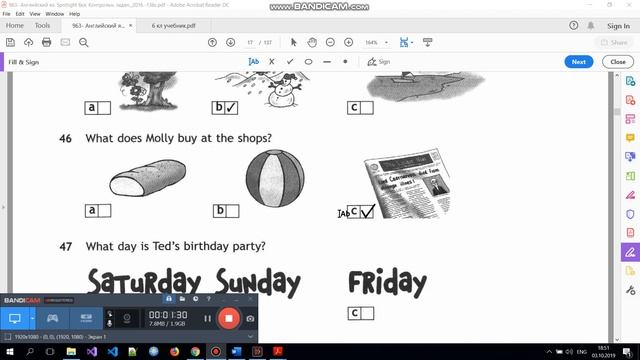640x360 pixels.
Task: Tick checkbox b beside the ball
Action: tap(232, 211)
